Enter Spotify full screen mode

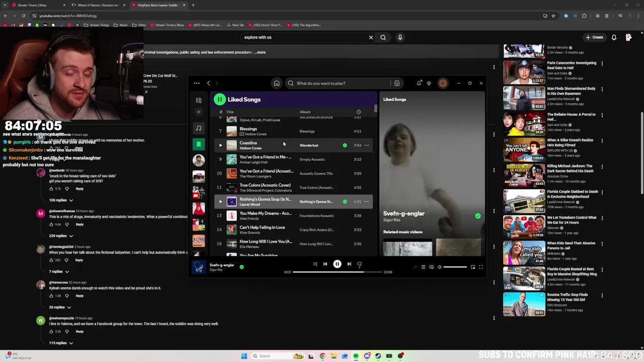pyautogui.click(x=481, y=267)
